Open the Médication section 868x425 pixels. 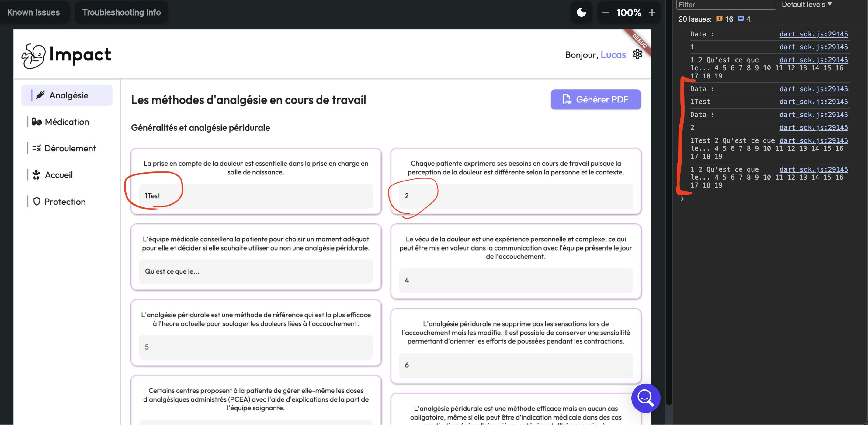click(66, 122)
